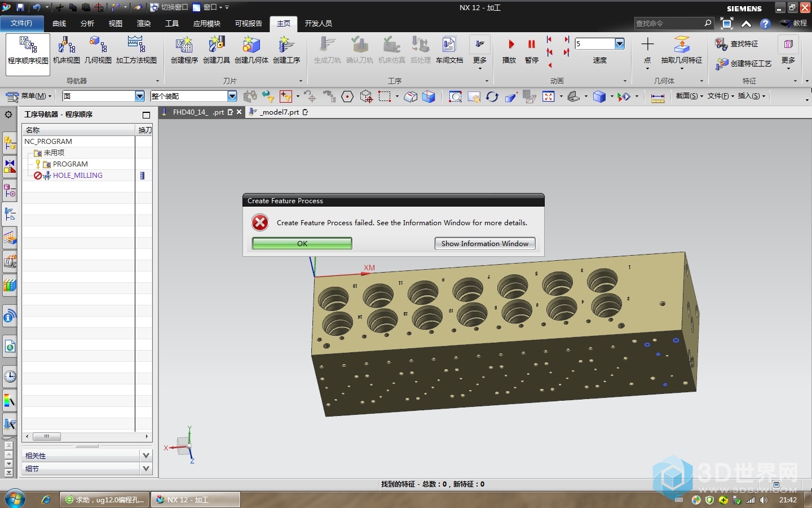Click Show Information Window button
This screenshot has width=812, height=508.
pos(485,243)
